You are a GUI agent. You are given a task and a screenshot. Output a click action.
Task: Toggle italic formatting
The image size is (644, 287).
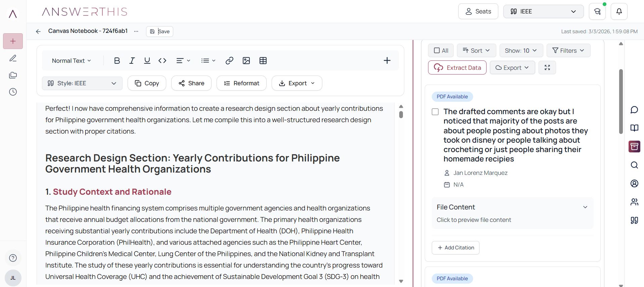132,61
